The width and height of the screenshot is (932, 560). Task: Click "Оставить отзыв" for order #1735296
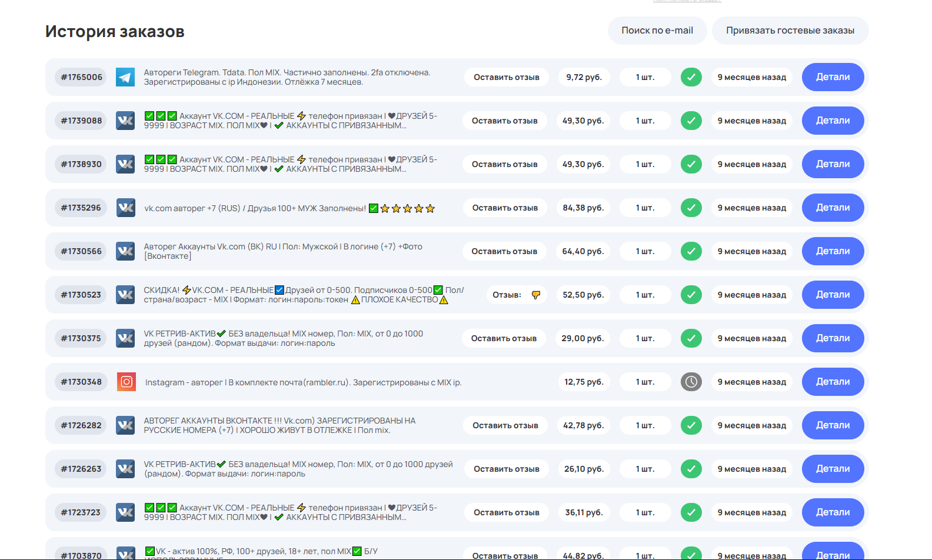coord(505,208)
